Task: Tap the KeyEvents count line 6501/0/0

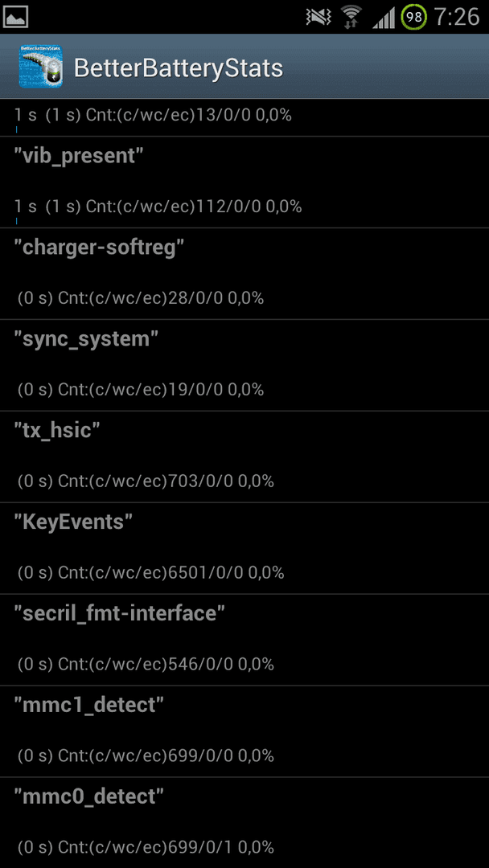Action: (150, 572)
